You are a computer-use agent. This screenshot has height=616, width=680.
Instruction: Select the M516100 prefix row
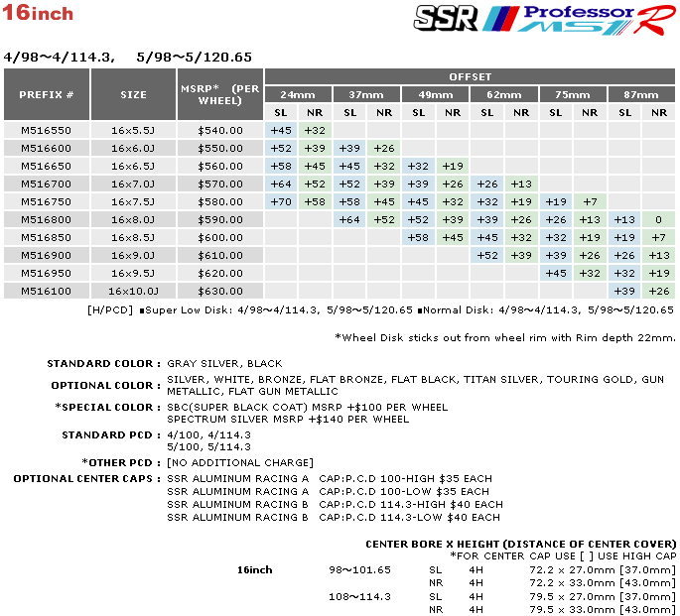(x=46, y=291)
